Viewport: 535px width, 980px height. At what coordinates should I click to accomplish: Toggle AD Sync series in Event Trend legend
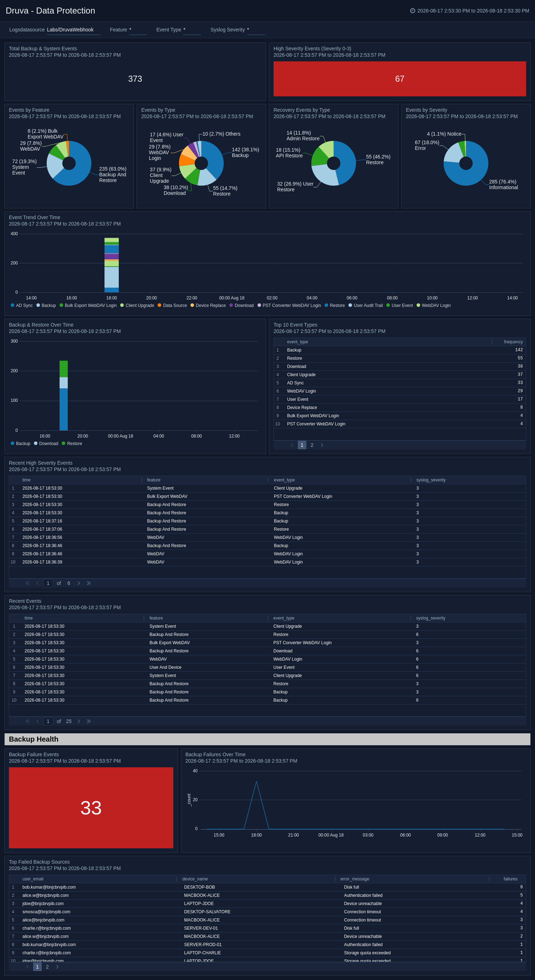tap(22, 305)
